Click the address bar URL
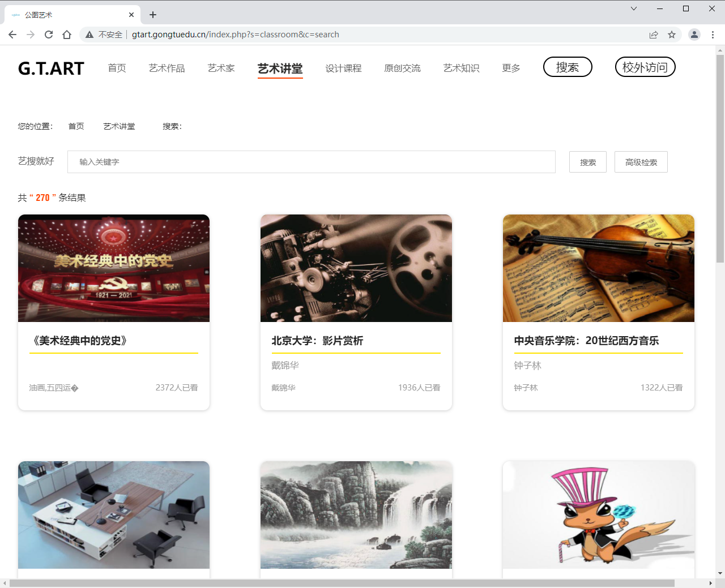Image resolution: width=725 pixels, height=588 pixels. pyautogui.click(x=236, y=35)
